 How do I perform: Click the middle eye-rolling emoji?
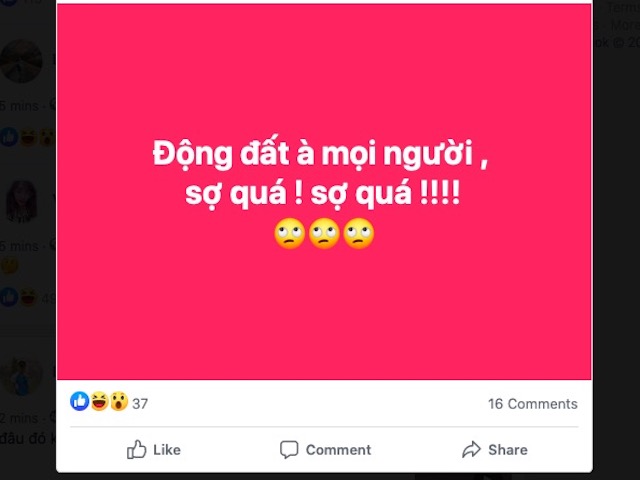[324, 234]
